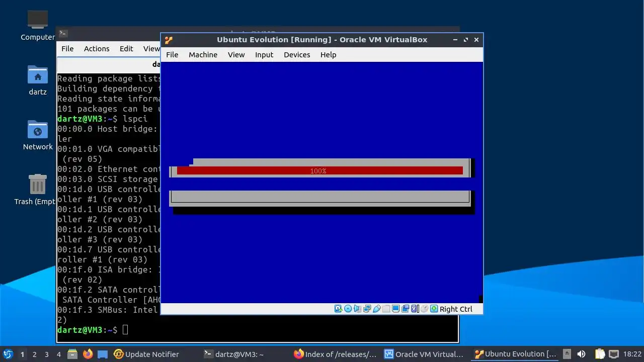Click the Ubuntu Evolution VirtualBox window title bar
The height and width of the screenshot is (362, 644).
[x=322, y=40]
